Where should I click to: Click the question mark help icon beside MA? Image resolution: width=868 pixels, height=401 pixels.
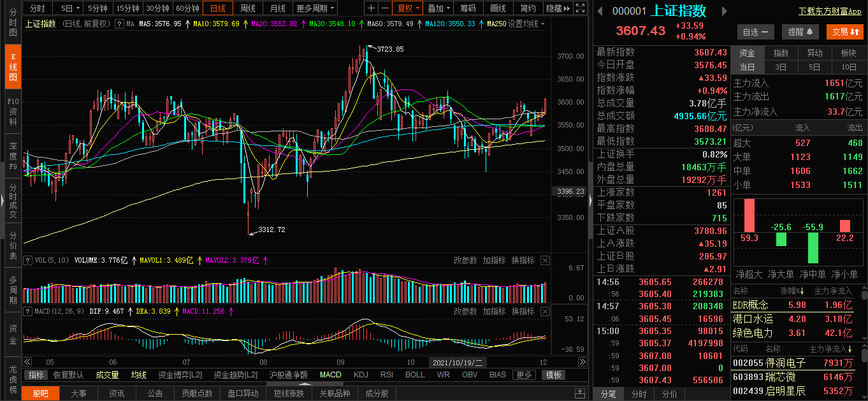(x=119, y=24)
